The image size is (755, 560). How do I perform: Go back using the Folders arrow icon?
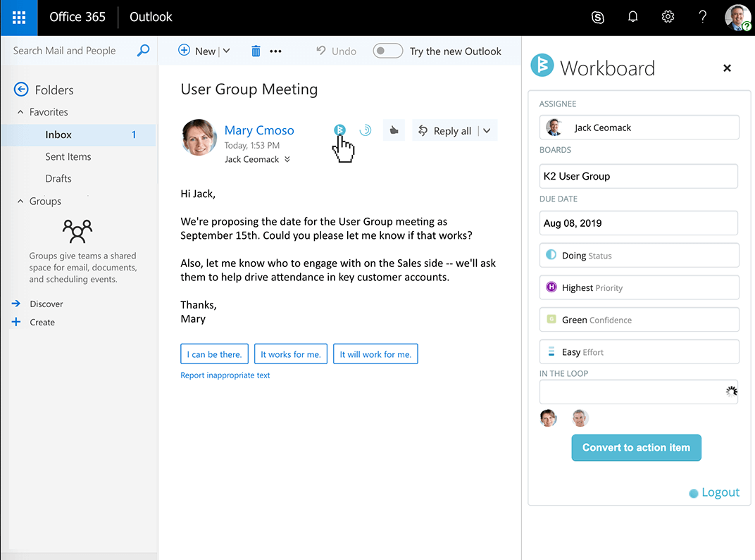coord(20,89)
